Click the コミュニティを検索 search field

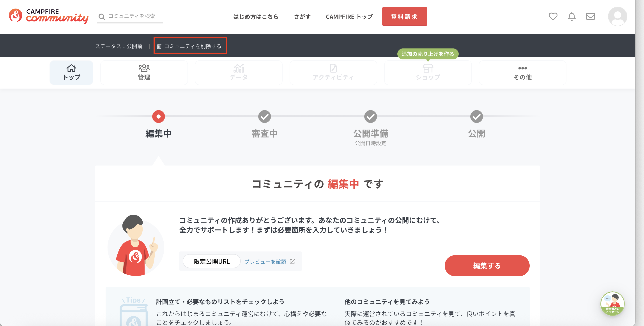tap(133, 16)
